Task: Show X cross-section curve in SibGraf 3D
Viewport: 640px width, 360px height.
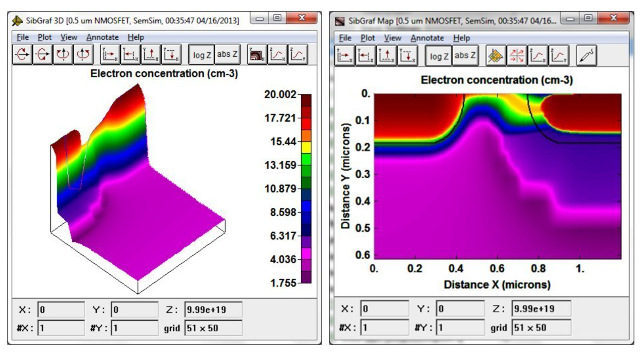Action: point(278,54)
